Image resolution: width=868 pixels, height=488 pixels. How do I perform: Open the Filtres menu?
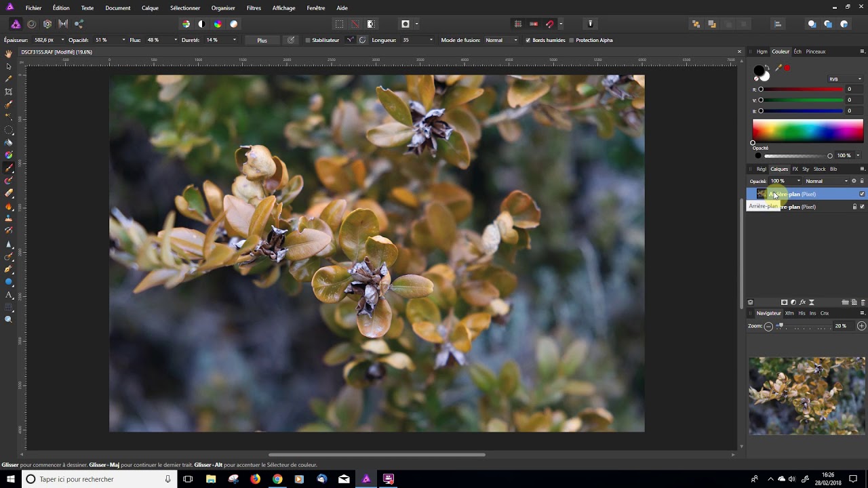tap(254, 8)
